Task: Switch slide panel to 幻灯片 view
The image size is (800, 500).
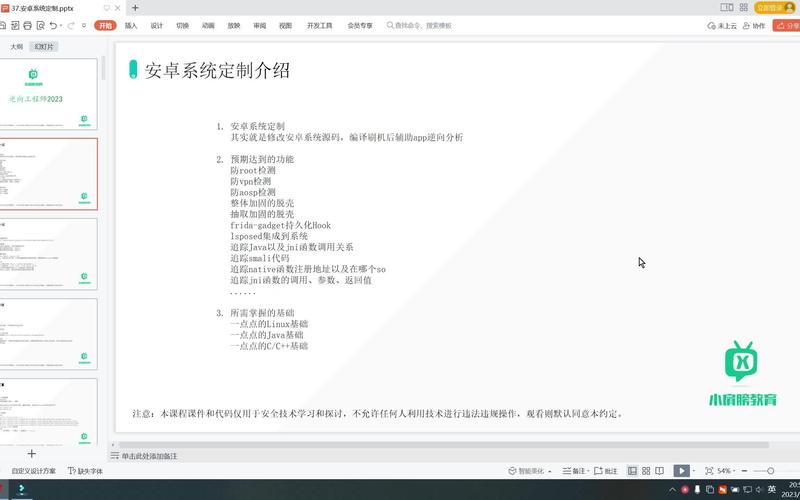Action: [x=44, y=46]
